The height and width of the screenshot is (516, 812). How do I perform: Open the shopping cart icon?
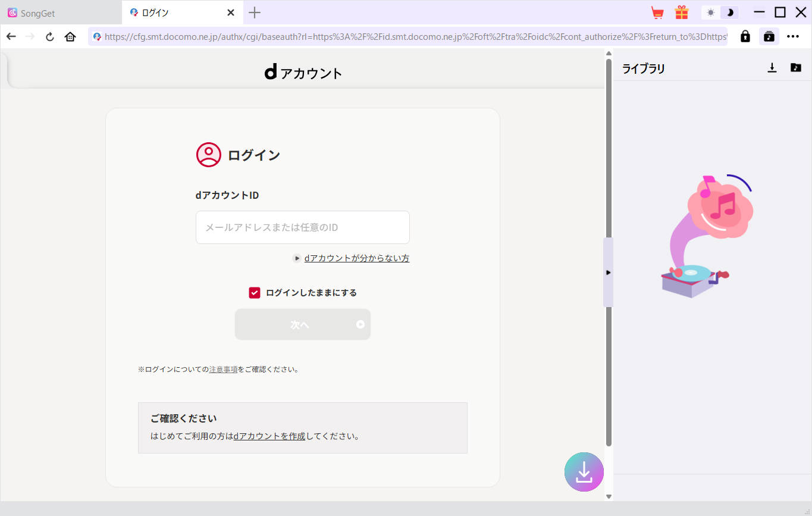pyautogui.click(x=657, y=12)
